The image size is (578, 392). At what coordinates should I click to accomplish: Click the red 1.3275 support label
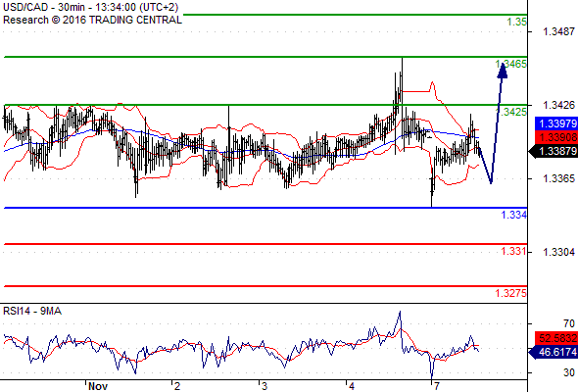click(x=511, y=293)
